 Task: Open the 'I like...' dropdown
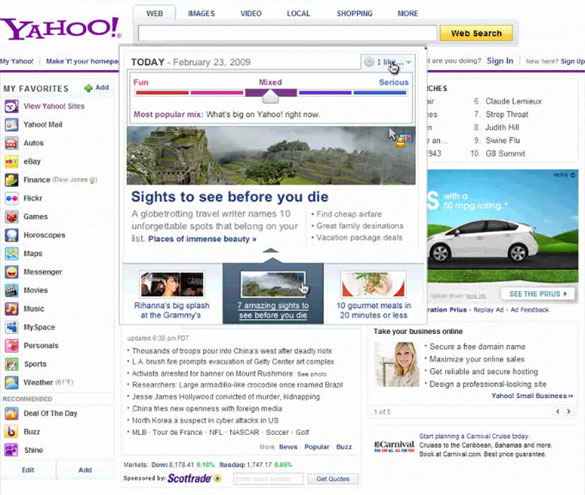[388, 62]
